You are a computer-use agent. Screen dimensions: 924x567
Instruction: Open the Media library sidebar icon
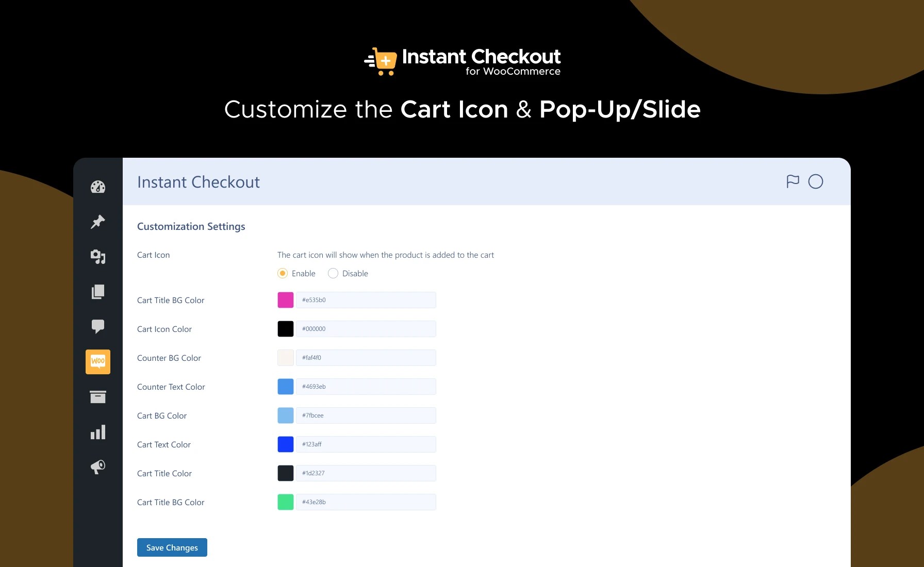click(x=98, y=256)
